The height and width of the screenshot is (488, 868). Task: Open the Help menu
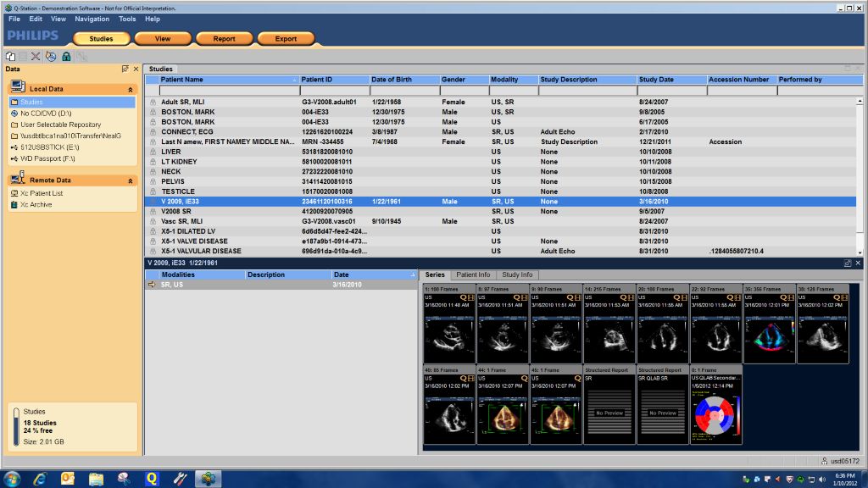(153, 19)
